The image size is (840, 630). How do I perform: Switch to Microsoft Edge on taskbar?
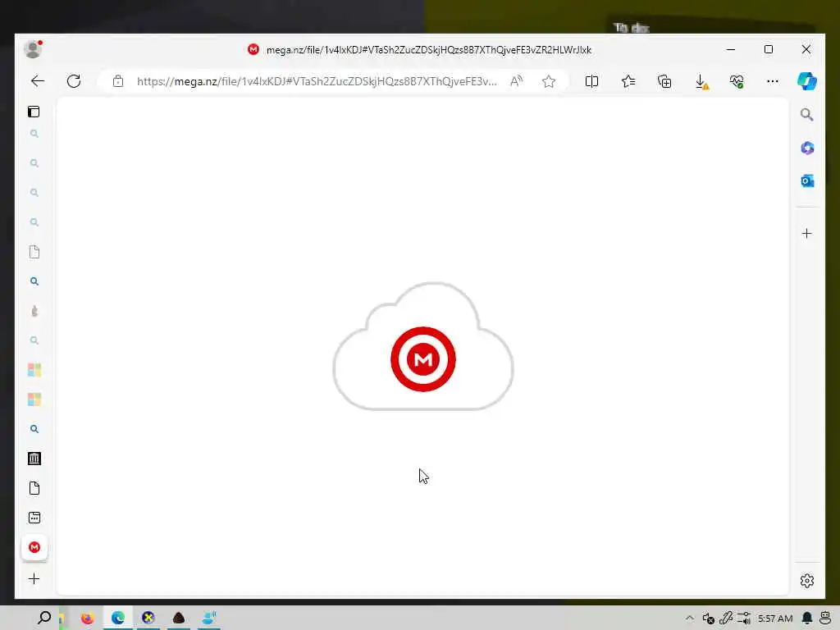click(x=118, y=619)
